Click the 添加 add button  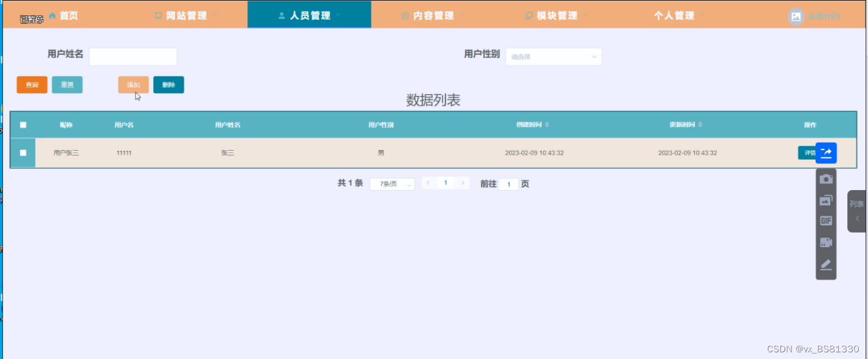133,85
